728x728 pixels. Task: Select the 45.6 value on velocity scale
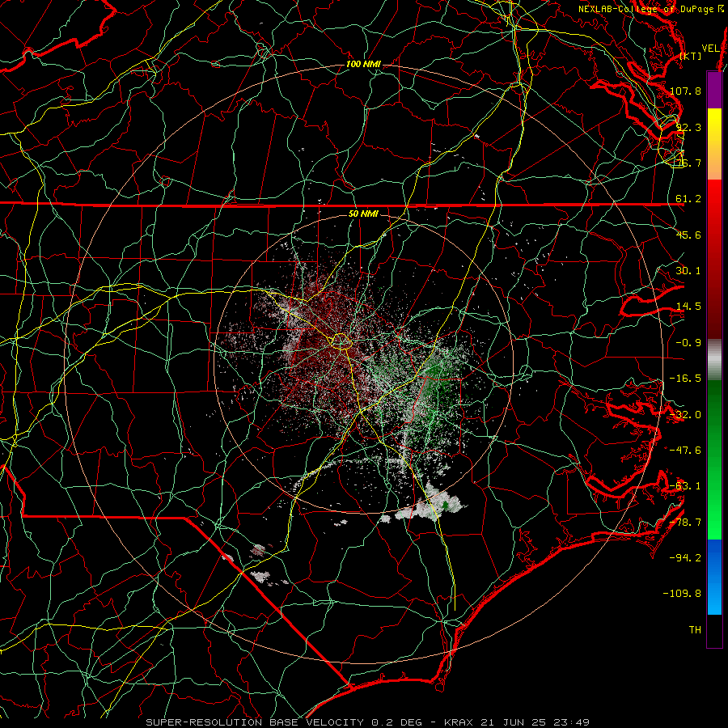pyautogui.click(x=688, y=235)
